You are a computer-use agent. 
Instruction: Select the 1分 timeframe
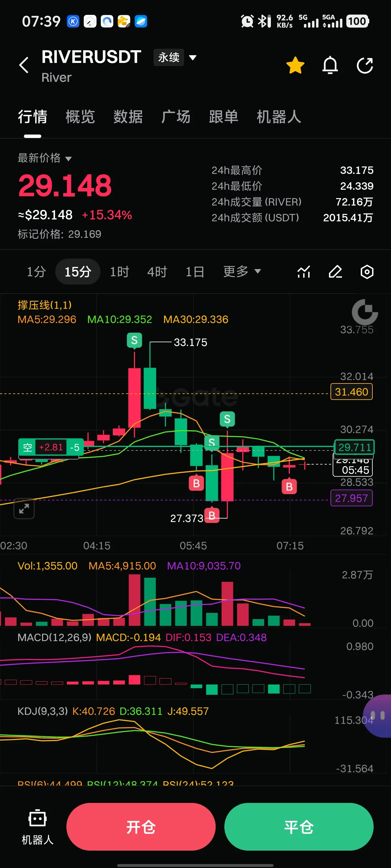click(x=36, y=272)
